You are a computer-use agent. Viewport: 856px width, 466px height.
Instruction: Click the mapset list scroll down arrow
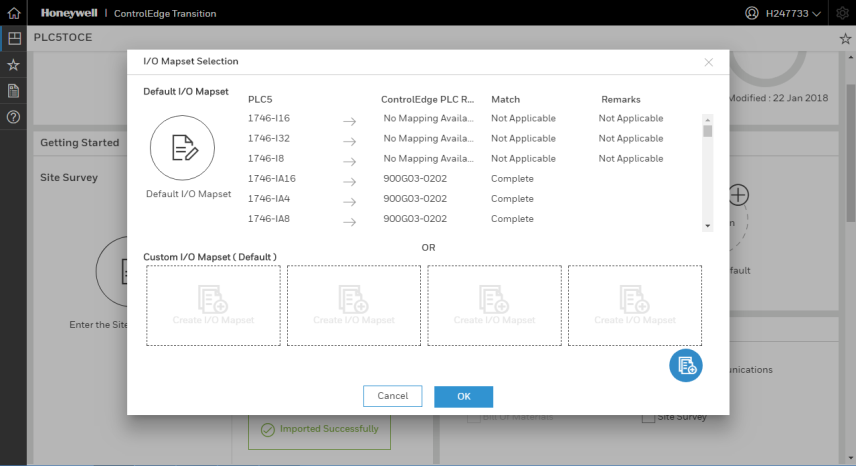pos(708,226)
